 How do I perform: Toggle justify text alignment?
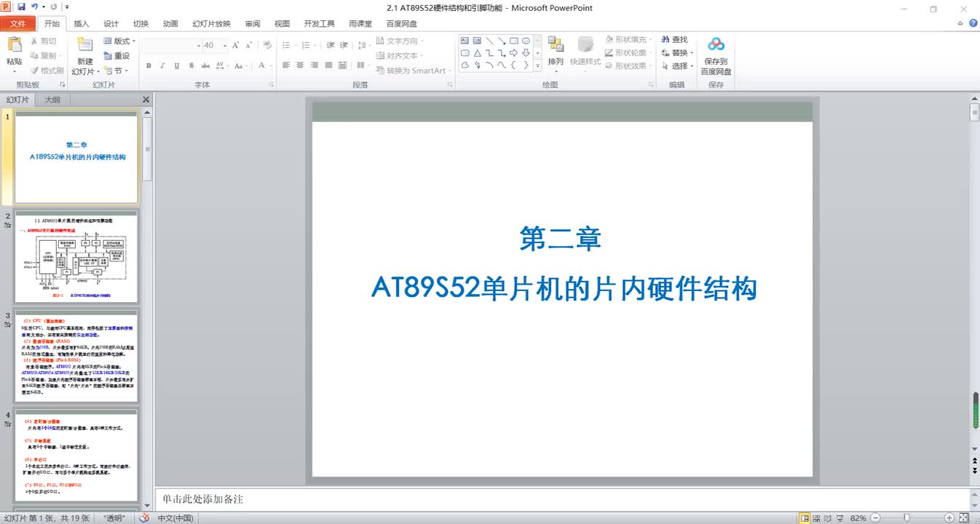[x=328, y=65]
